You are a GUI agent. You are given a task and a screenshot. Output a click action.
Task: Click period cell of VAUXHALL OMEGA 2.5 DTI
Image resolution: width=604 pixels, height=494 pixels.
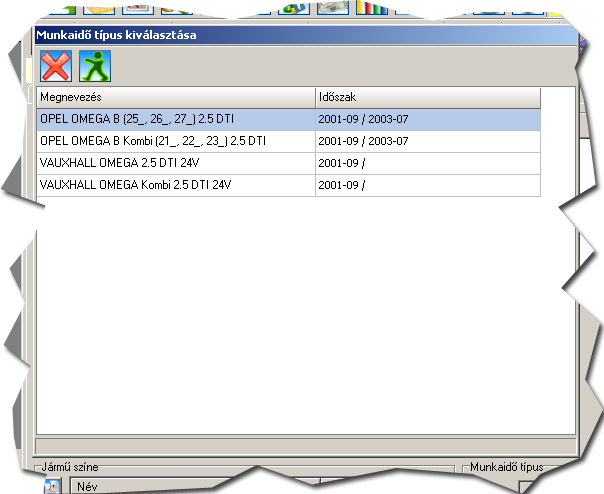pos(427,163)
